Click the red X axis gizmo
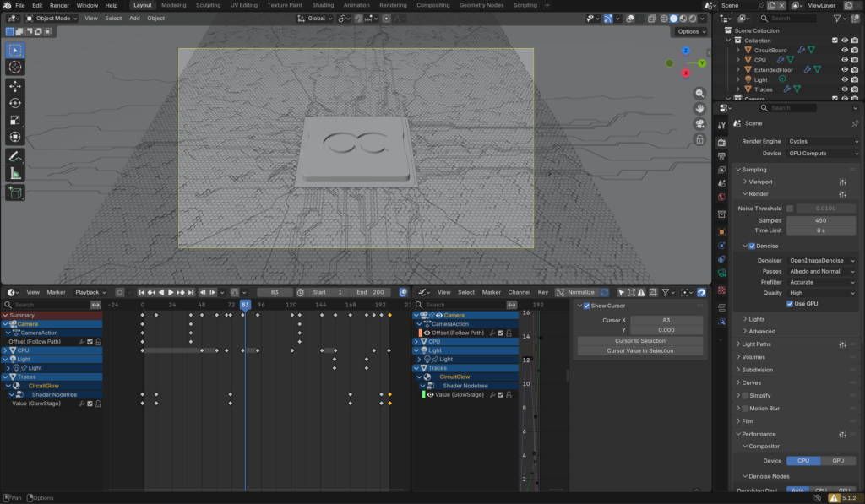Image resolution: width=865 pixels, height=504 pixels. (x=686, y=73)
